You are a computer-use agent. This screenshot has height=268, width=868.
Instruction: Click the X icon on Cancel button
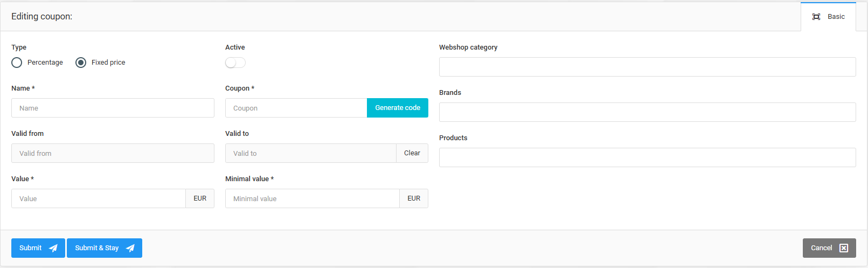pyautogui.click(x=844, y=248)
